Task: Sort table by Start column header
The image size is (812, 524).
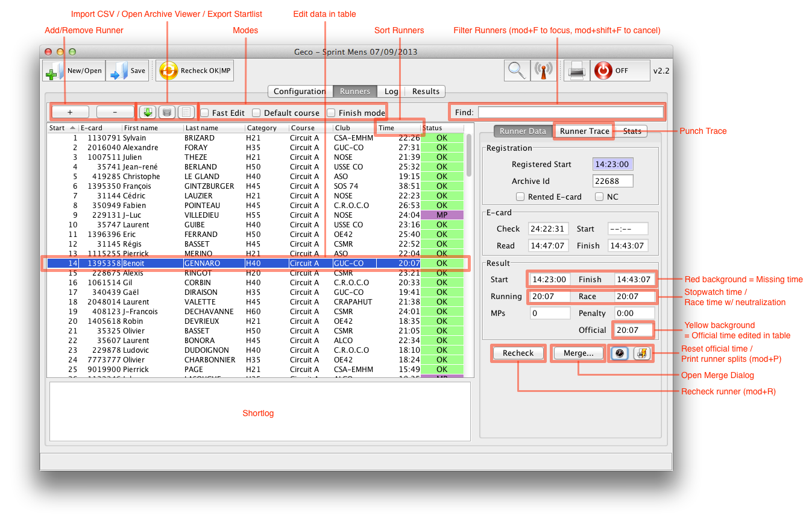Action: [x=63, y=128]
